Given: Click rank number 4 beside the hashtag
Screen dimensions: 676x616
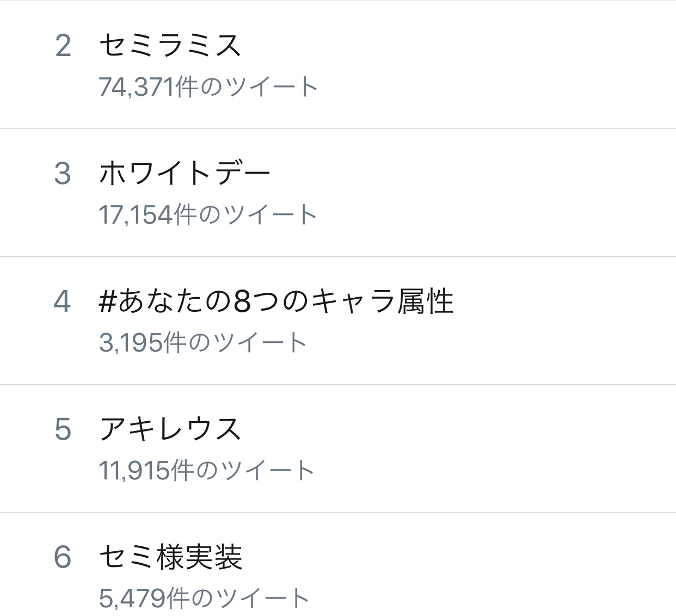Looking at the screenshot, I should tap(63, 301).
